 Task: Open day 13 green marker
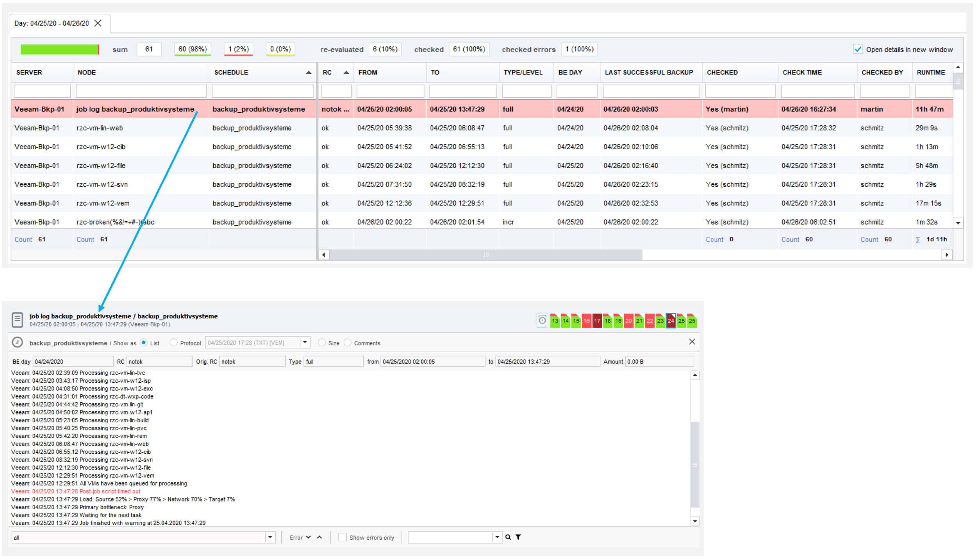click(555, 321)
